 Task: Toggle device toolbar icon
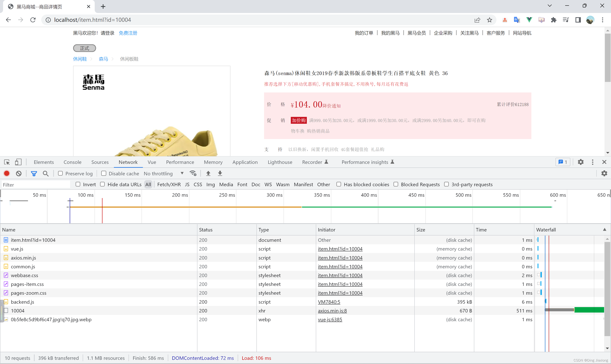[18, 162]
